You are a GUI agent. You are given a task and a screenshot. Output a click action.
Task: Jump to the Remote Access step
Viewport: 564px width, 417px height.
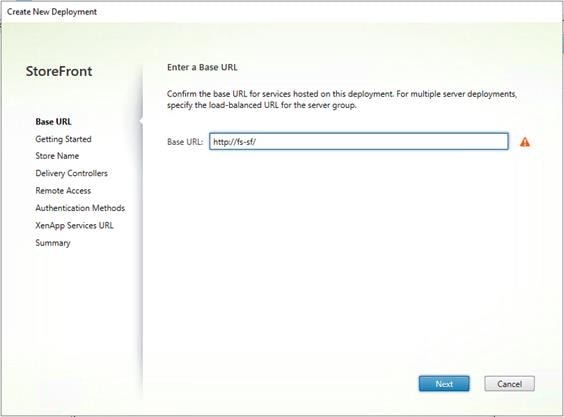tap(63, 191)
